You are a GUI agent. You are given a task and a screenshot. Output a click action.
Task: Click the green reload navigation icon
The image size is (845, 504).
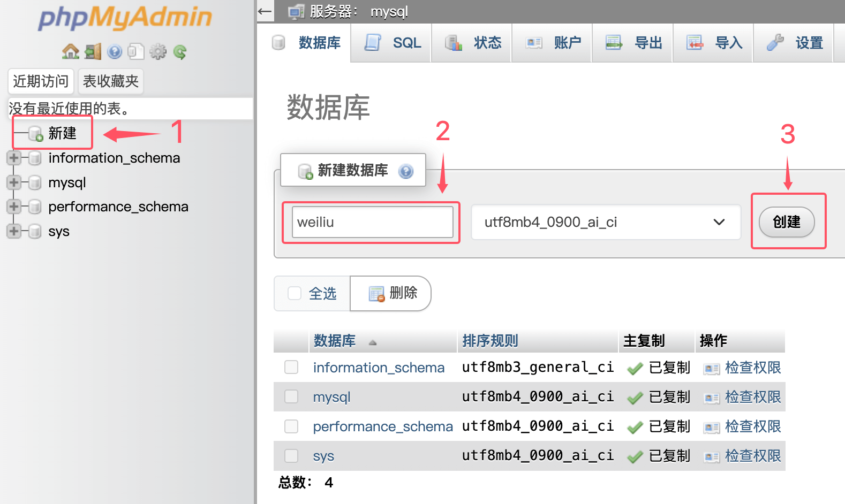pos(180,51)
